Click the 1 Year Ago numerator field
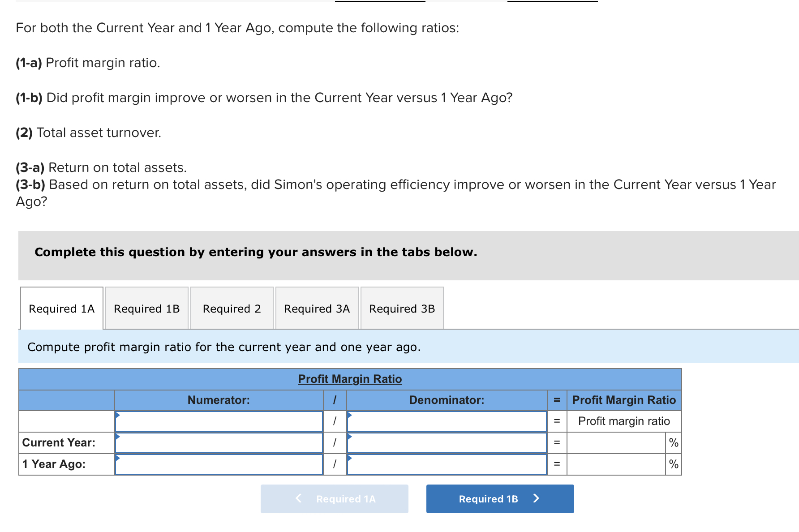 [219, 464]
